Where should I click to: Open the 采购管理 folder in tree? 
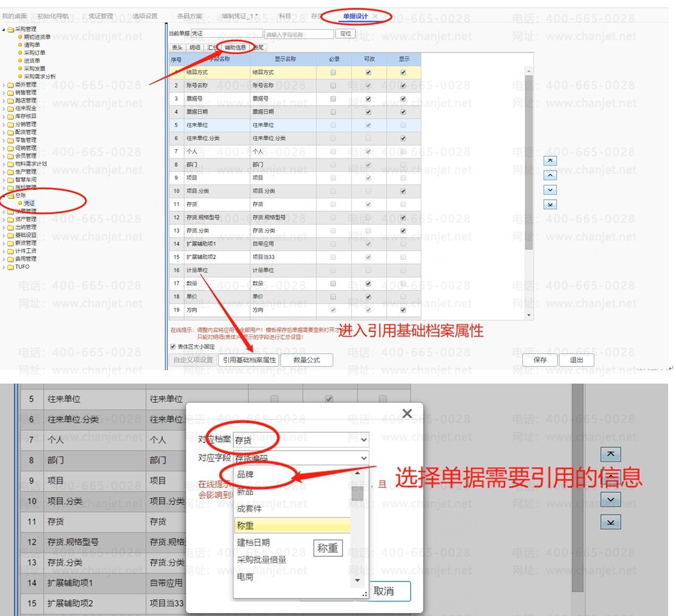coord(26,29)
